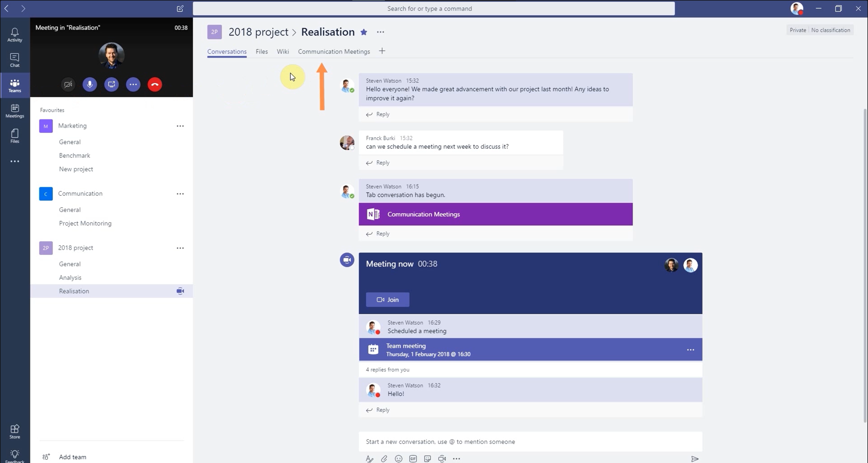The height and width of the screenshot is (463, 868).
Task: Open the emoji picker
Action: (398, 459)
